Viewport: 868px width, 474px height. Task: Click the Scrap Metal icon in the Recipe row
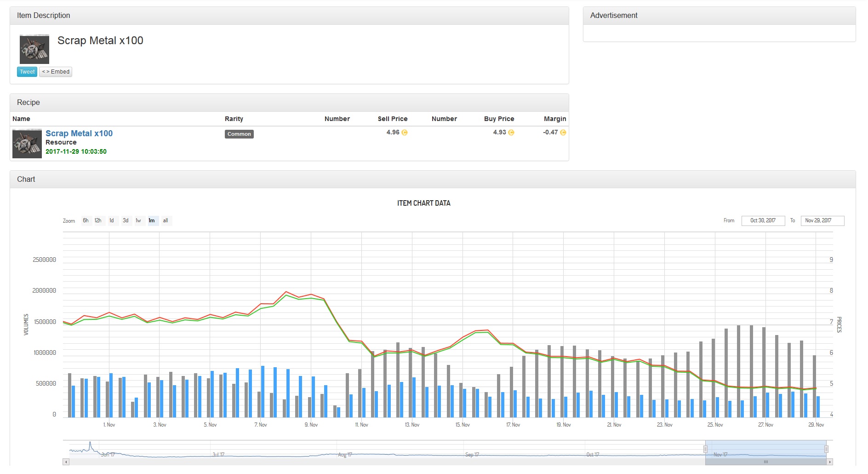click(26, 143)
